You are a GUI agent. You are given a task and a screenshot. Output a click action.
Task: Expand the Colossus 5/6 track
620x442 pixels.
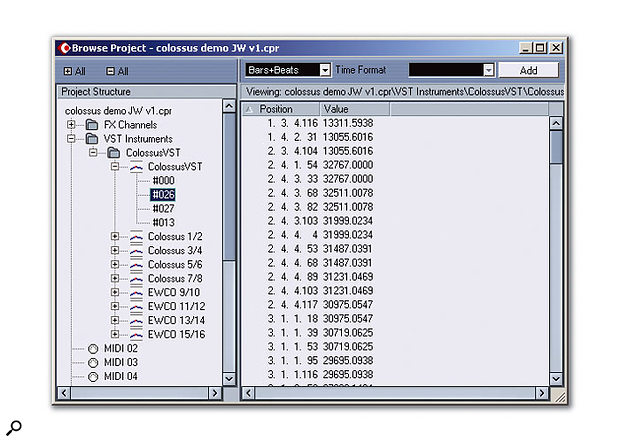click(115, 264)
